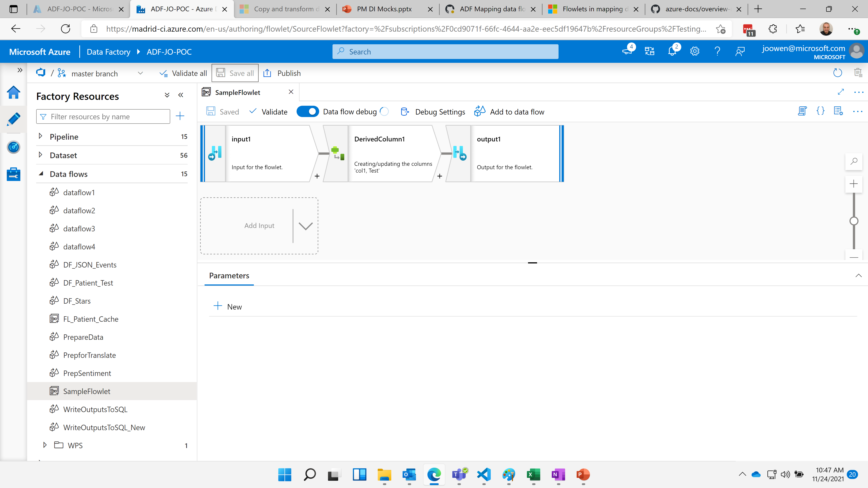The height and width of the screenshot is (488, 868).
Task: Click the Parameters tab
Action: pyautogui.click(x=229, y=275)
